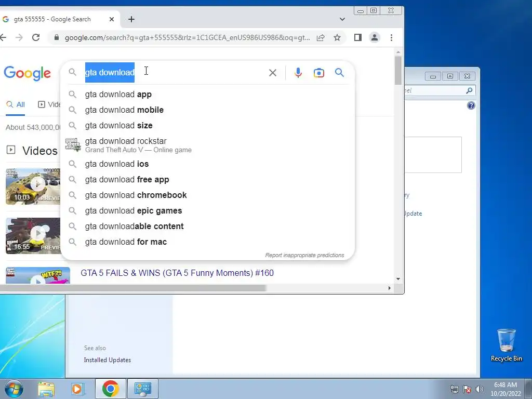Launch Windows Media Player from the taskbar

tap(77, 389)
